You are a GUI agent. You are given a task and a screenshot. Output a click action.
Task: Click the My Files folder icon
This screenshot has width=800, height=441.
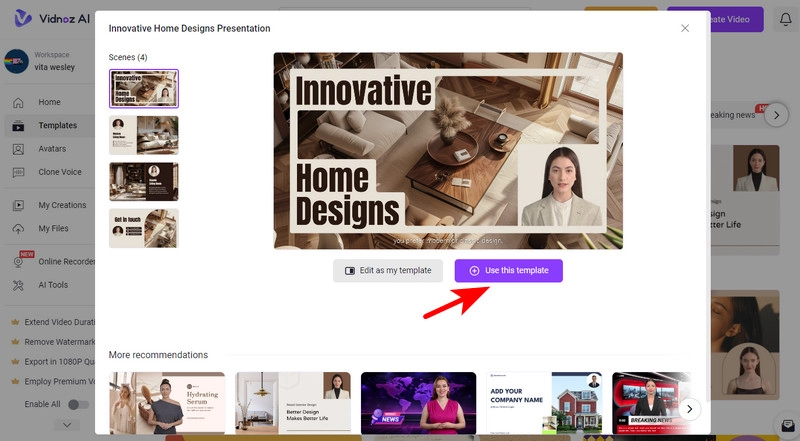point(17,228)
